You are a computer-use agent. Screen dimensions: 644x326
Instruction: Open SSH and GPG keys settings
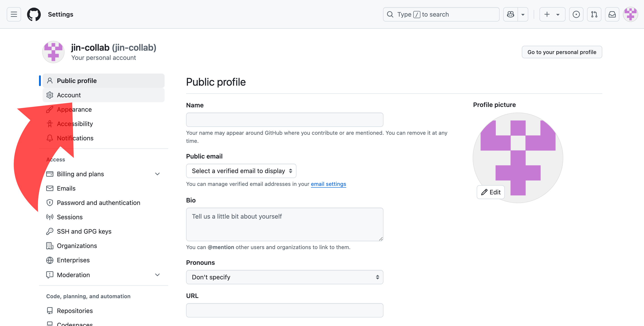[84, 231]
